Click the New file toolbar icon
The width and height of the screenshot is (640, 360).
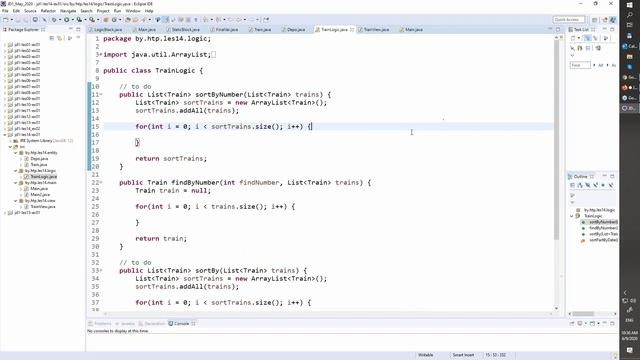[6, 20]
